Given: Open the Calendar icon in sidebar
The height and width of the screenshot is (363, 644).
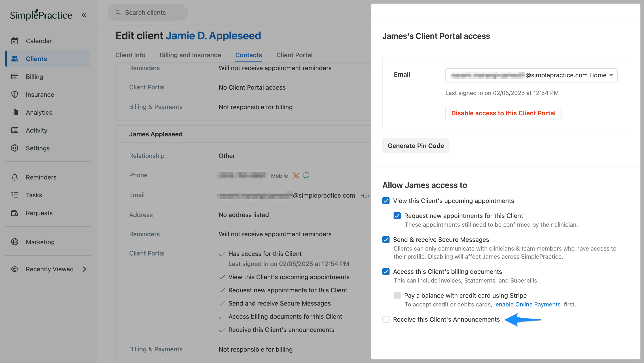Looking at the screenshot, I should tap(15, 41).
